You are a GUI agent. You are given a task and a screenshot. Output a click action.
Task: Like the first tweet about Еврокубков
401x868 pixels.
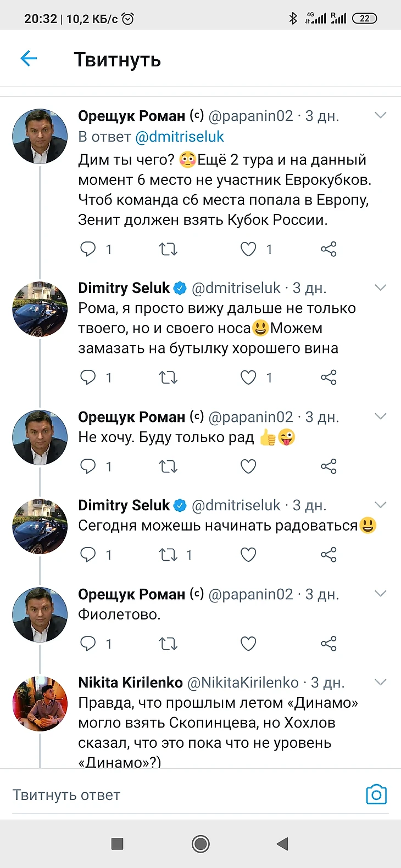[x=248, y=250]
